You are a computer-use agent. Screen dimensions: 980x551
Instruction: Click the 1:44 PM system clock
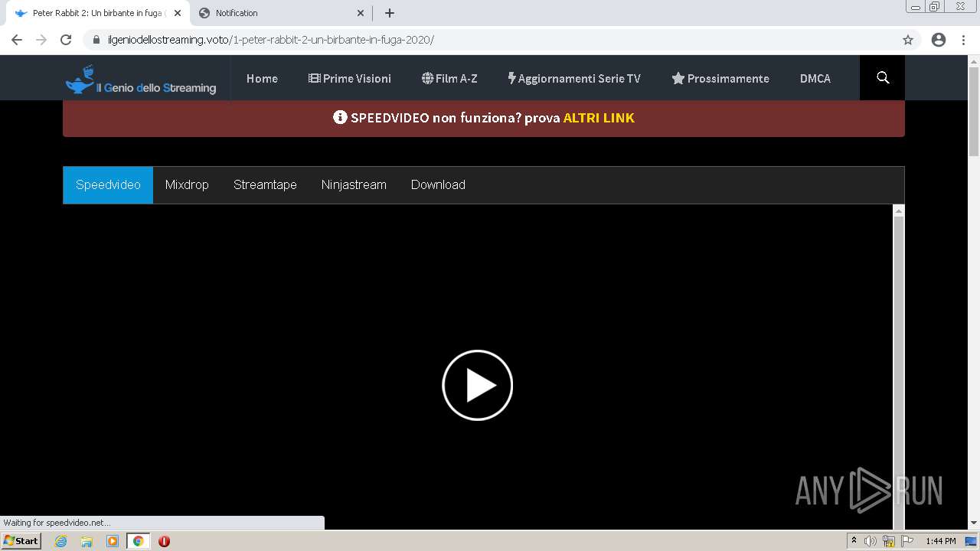click(x=940, y=541)
